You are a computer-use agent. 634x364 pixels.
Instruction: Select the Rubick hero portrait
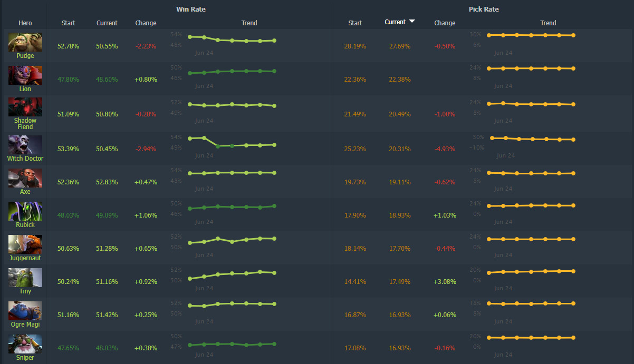[x=25, y=211]
